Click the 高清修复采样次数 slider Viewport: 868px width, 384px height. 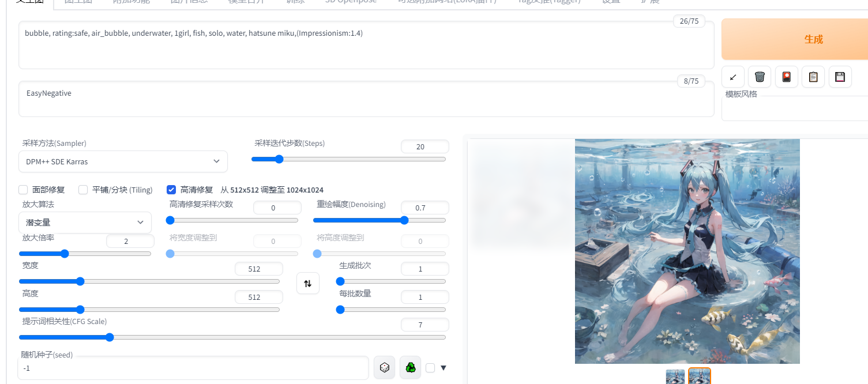click(232, 220)
